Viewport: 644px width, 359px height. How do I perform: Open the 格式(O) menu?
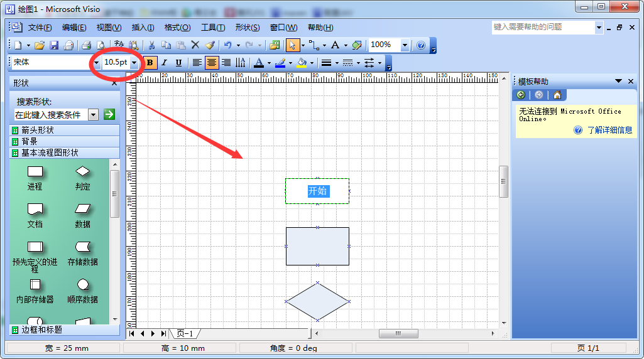pos(177,28)
